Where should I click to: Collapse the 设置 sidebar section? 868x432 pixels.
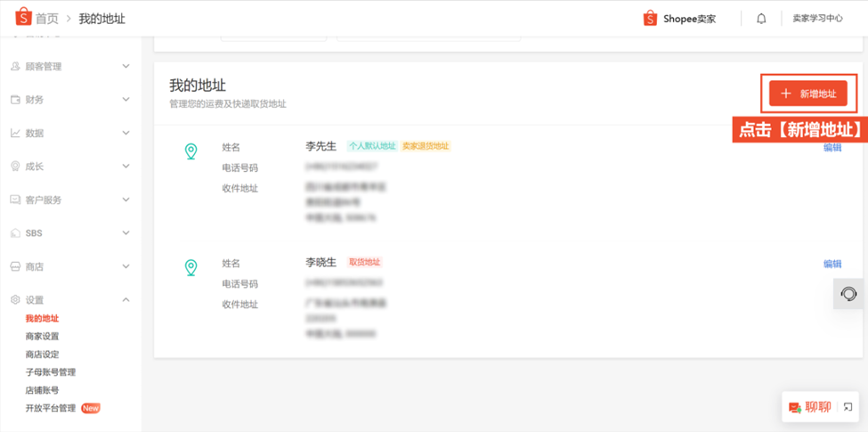pyautogui.click(x=126, y=300)
